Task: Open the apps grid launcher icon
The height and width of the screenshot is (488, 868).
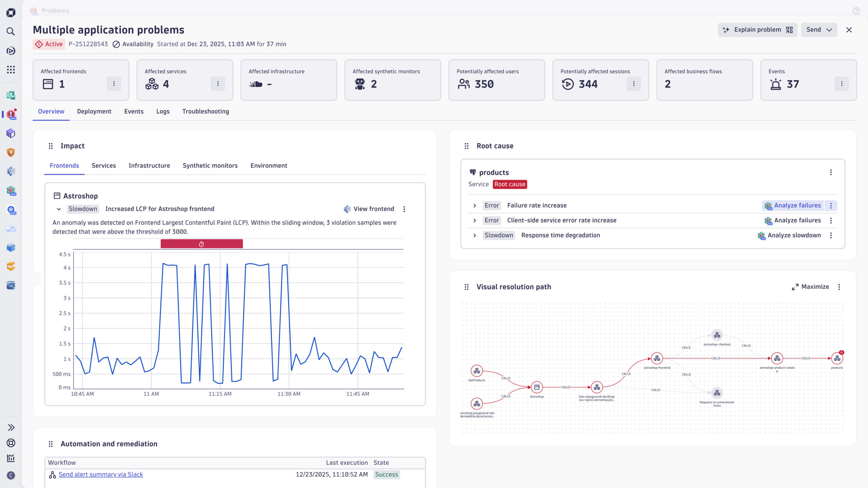Action: (11, 70)
